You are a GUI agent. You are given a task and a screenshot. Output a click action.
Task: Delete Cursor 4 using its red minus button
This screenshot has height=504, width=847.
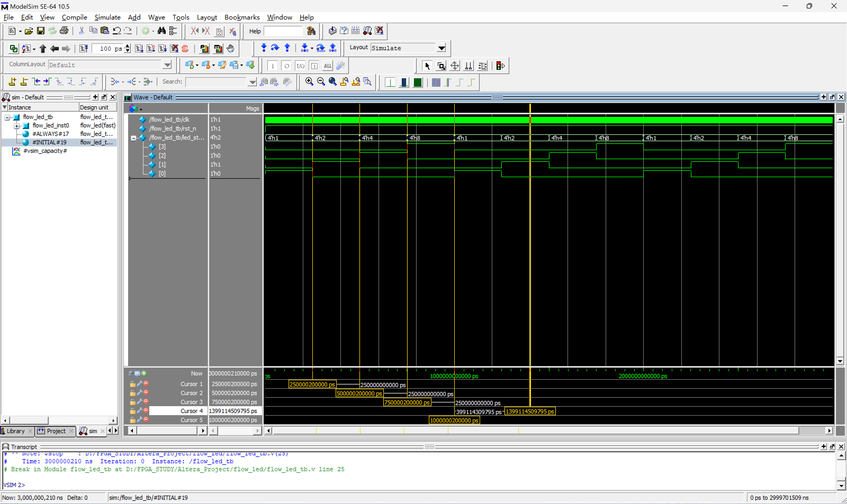pyautogui.click(x=146, y=411)
